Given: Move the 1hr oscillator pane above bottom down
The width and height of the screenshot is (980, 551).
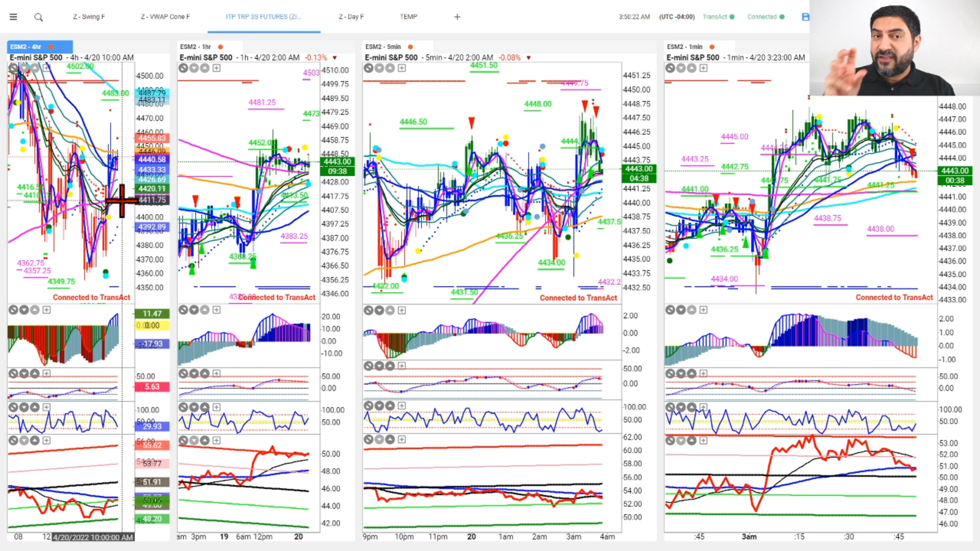Looking at the screenshot, I should [194, 407].
